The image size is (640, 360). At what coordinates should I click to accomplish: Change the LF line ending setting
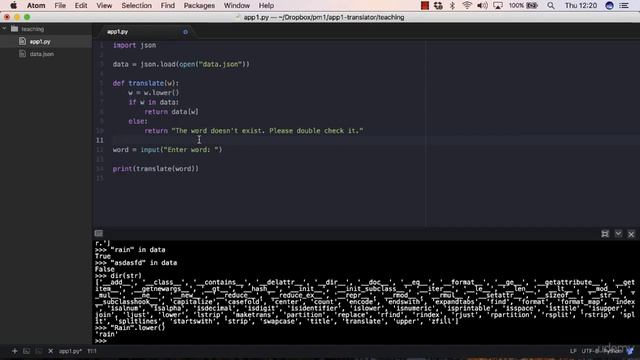(573, 351)
